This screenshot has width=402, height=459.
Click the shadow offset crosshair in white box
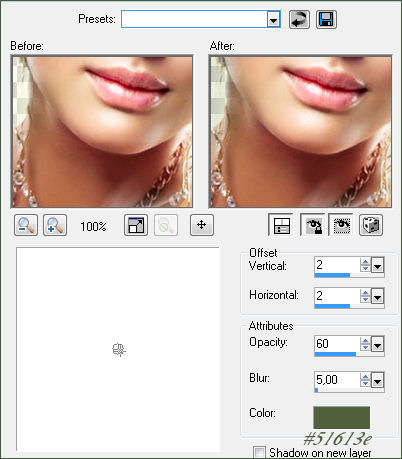coord(119,350)
